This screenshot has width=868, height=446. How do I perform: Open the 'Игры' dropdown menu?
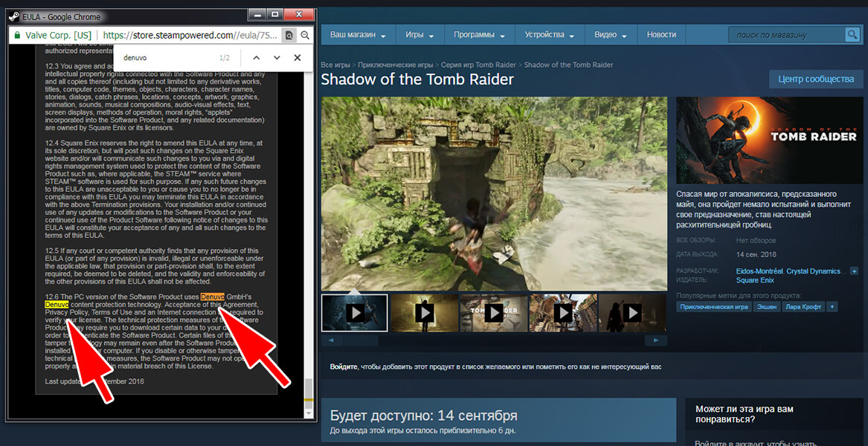[x=419, y=34]
